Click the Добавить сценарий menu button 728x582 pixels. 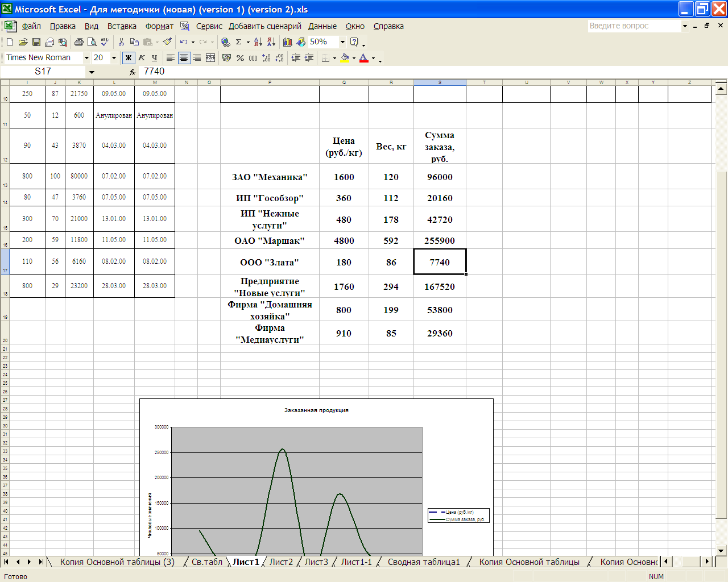265,26
